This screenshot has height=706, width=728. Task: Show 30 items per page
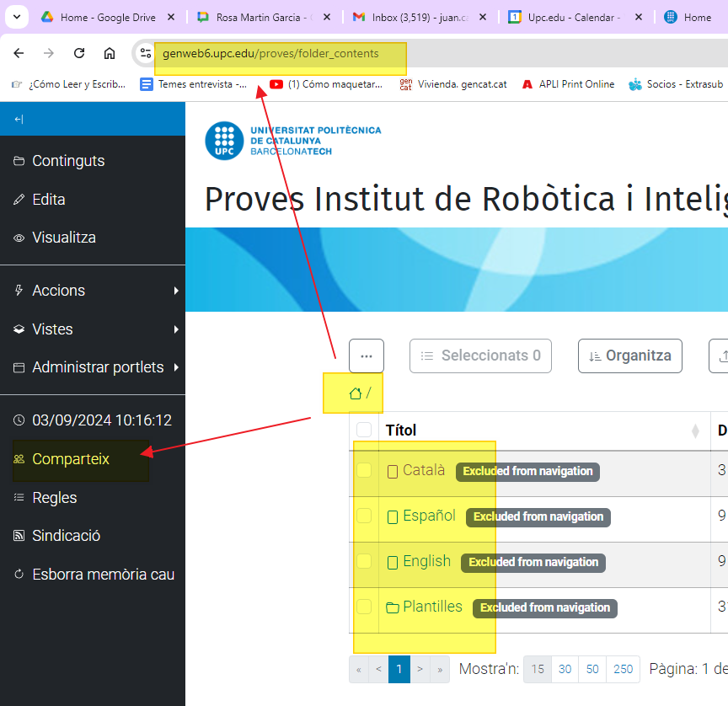565,669
